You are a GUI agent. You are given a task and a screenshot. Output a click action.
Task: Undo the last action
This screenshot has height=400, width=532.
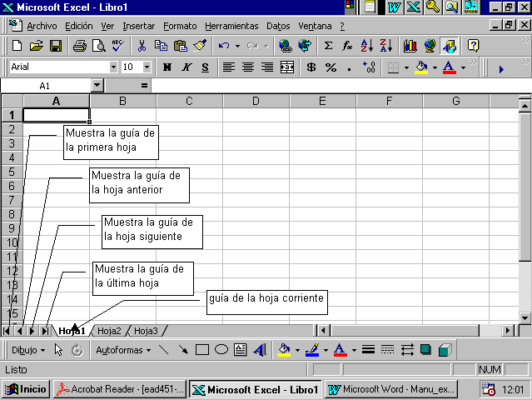coord(224,46)
